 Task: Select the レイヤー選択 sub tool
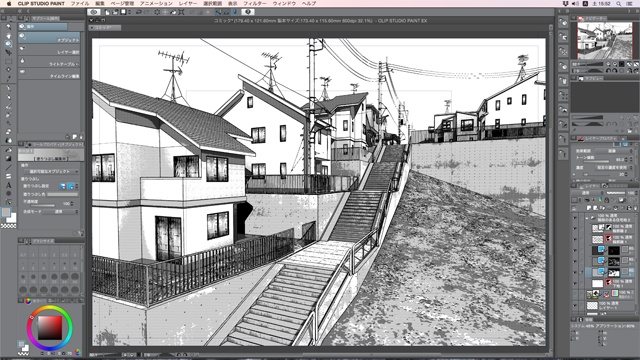pyautogui.click(x=49, y=50)
